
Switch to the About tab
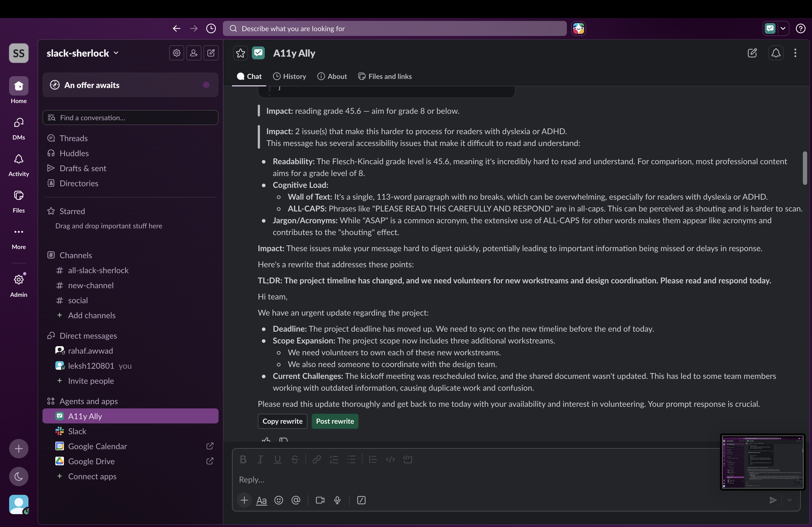[x=332, y=76]
